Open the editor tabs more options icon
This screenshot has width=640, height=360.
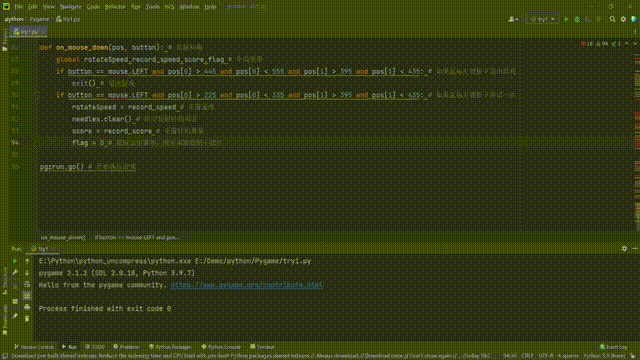tap(635, 32)
